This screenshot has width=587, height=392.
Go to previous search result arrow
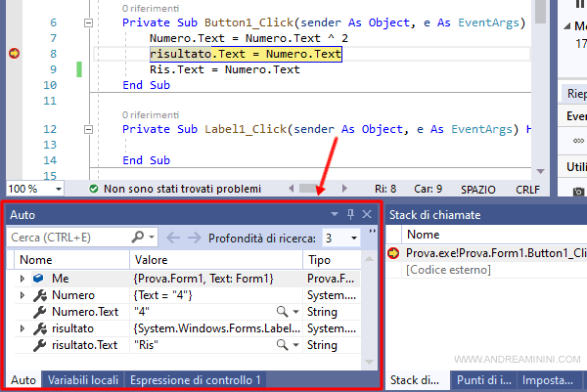[x=171, y=238]
